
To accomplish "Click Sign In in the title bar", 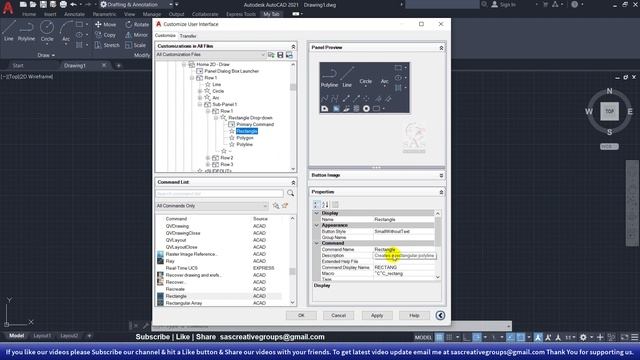I will [504, 4].
